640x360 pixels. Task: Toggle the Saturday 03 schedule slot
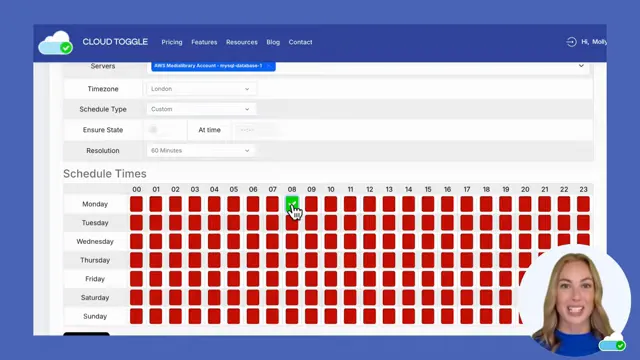[x=195, y=298]
